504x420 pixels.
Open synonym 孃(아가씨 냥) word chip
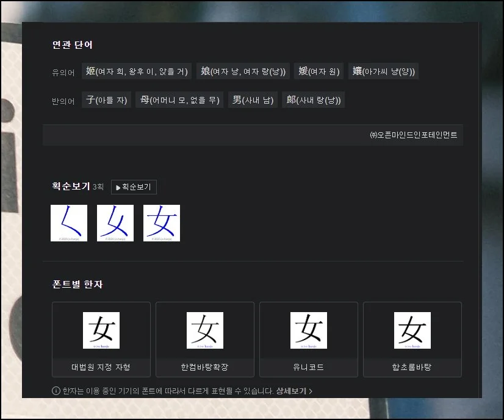(383, 71)
